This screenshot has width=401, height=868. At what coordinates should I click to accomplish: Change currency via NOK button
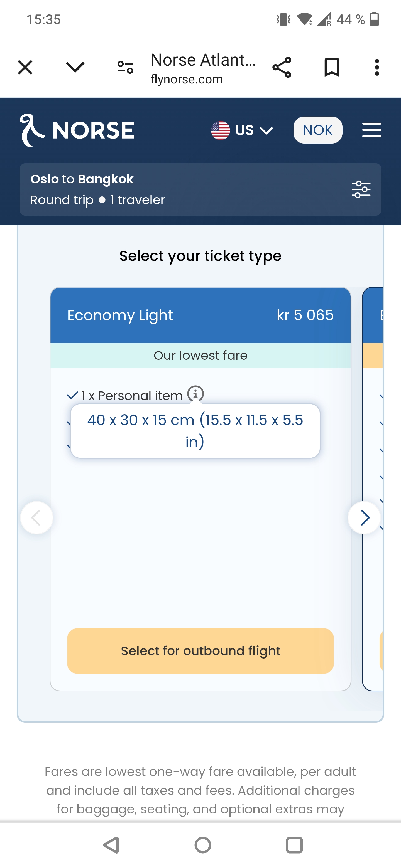click(318, 130)
